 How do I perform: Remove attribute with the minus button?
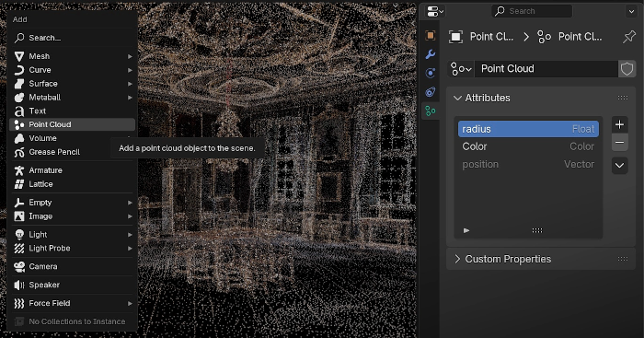[620, 142]
